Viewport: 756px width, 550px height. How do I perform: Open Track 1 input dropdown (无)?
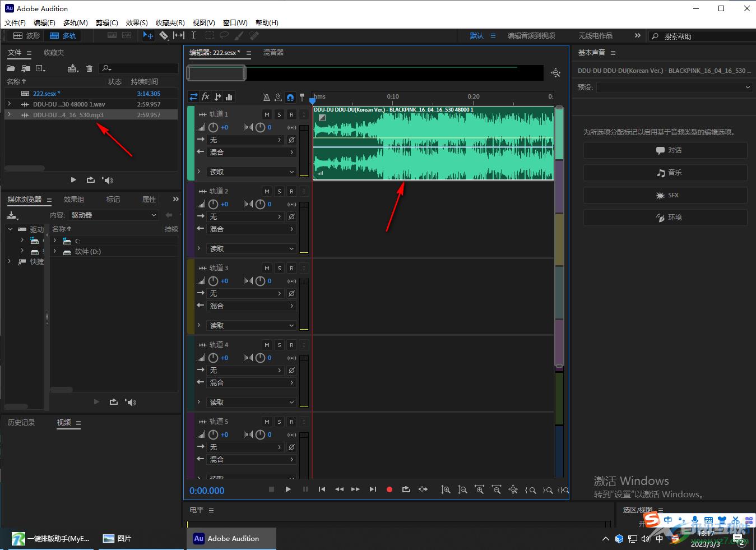click(245, 140)
